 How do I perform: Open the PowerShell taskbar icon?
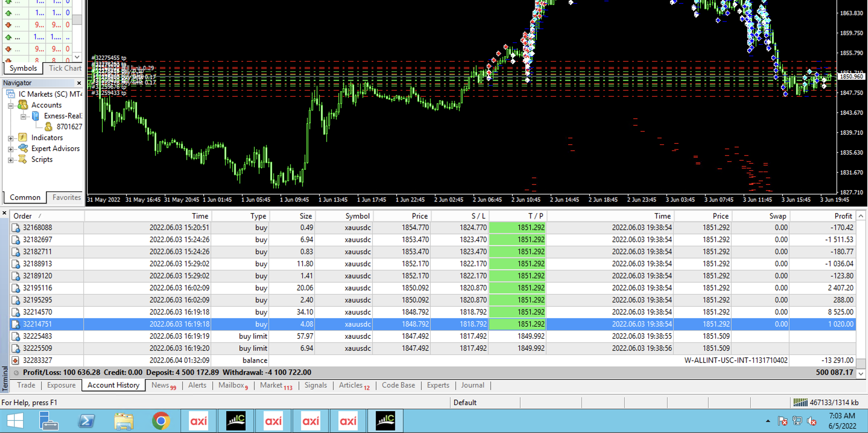(x=86, y=421)
